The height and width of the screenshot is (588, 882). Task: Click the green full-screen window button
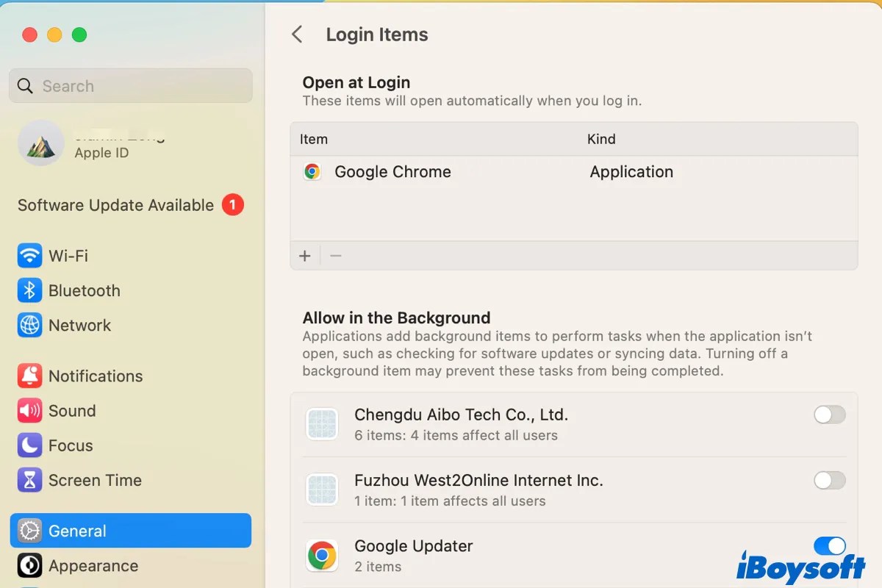coord(79,35)
